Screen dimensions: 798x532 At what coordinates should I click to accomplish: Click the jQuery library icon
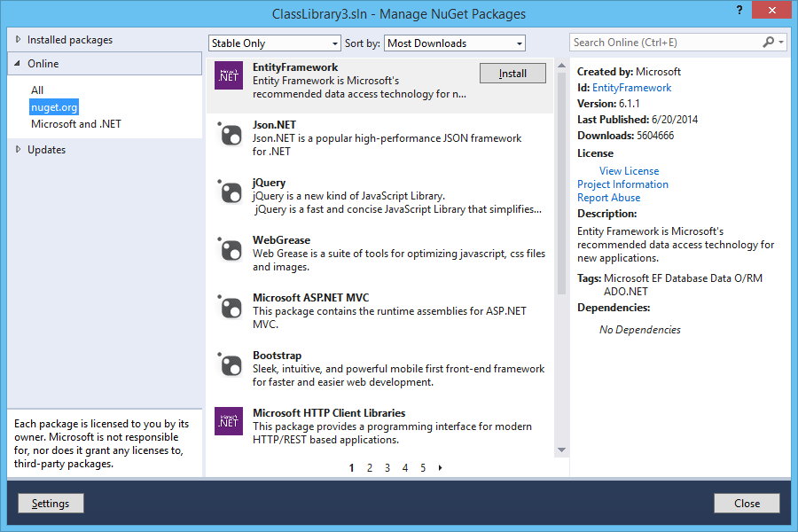click(231, 190)
